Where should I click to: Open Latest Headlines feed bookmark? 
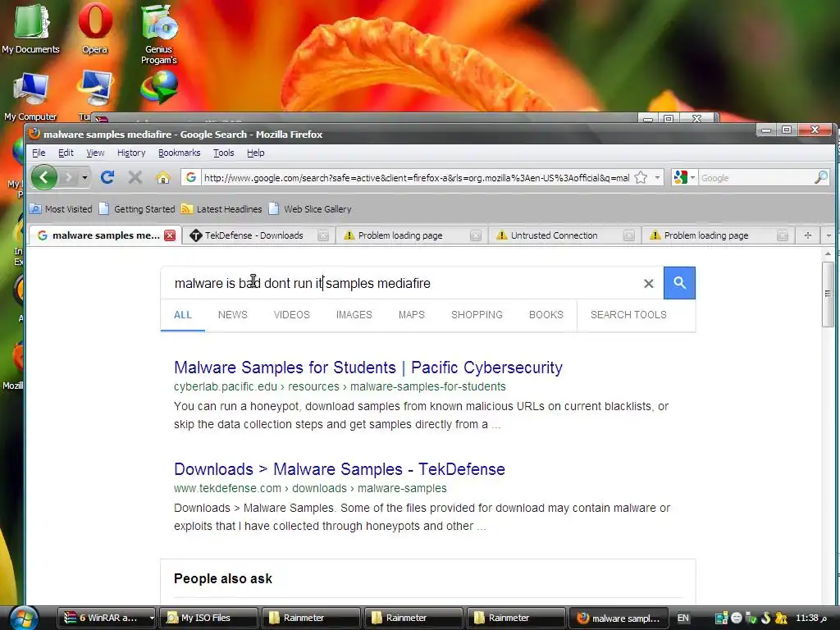point(221,209)
